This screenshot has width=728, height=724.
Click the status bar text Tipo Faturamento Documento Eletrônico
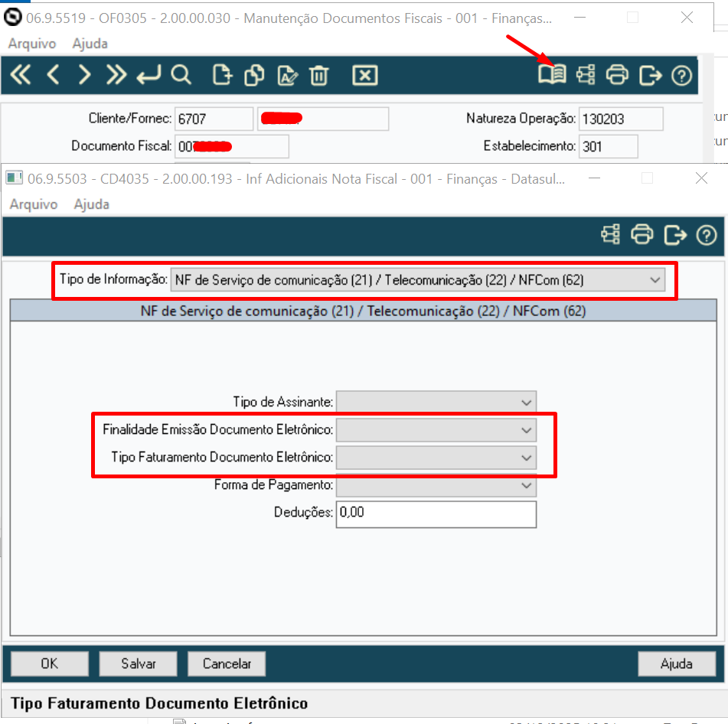[159, 703]
